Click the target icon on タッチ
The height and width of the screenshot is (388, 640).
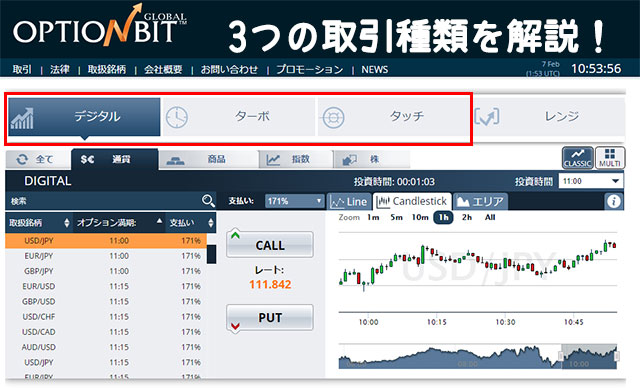coord(333,118)
